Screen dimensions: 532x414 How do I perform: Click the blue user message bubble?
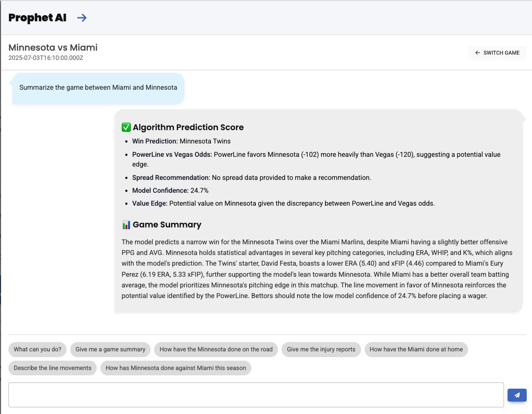coord(98,88)
